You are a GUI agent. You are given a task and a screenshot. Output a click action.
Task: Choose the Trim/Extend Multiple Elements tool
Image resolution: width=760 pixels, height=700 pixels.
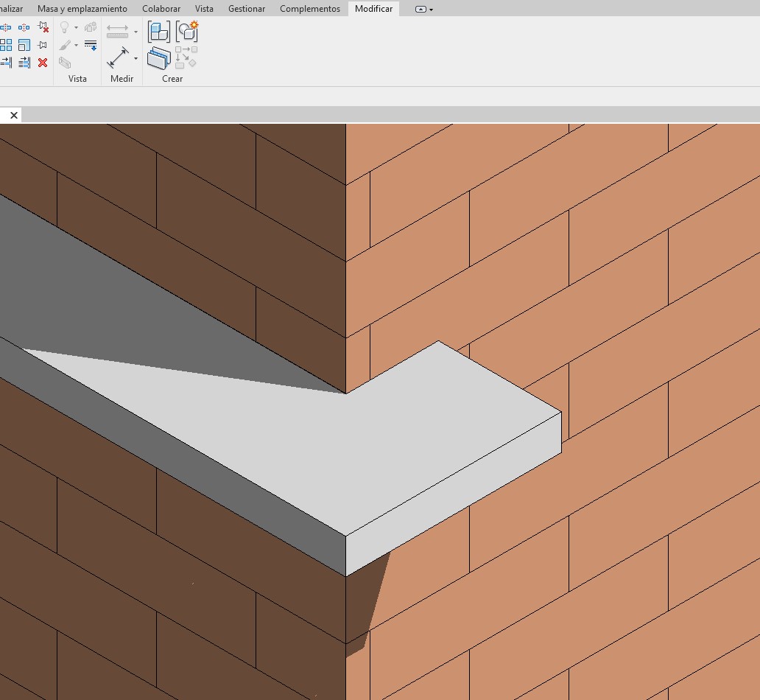[x=24, y=63]
